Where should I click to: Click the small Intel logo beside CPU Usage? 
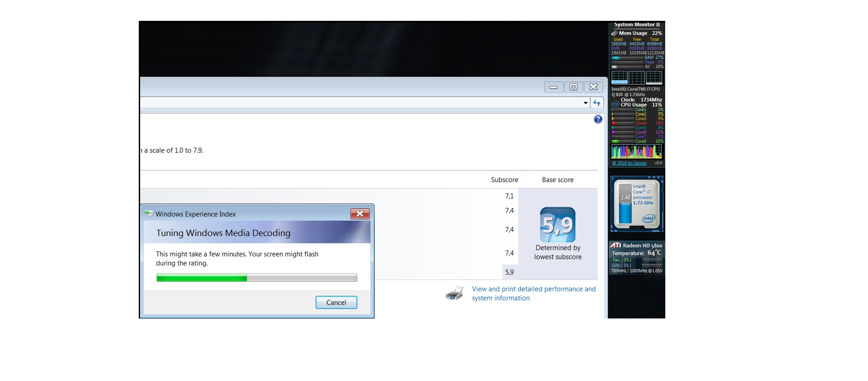click(615, 104)
